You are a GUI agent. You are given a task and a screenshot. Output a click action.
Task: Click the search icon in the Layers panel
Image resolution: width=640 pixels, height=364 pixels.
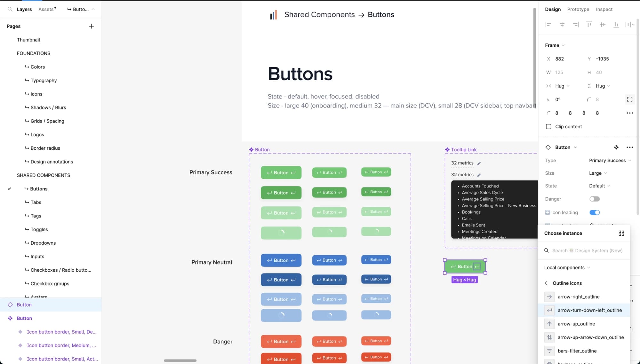coord(10,9)
